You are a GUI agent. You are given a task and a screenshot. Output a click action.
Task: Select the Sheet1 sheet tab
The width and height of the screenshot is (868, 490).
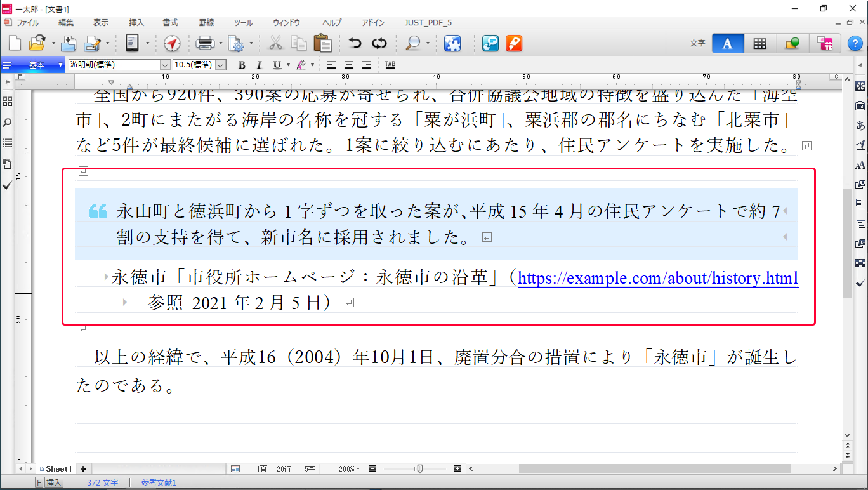(58, 469)
